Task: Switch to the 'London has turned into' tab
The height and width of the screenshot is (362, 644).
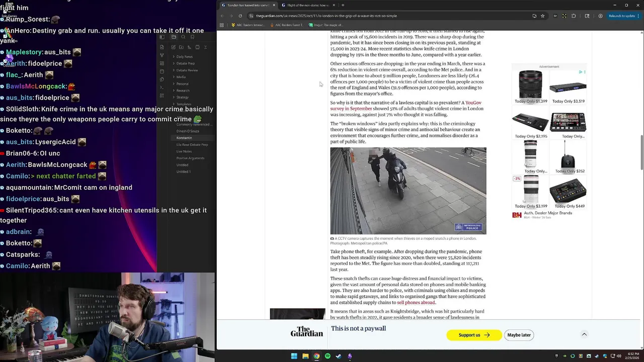Action: click(x=249, y=5)
